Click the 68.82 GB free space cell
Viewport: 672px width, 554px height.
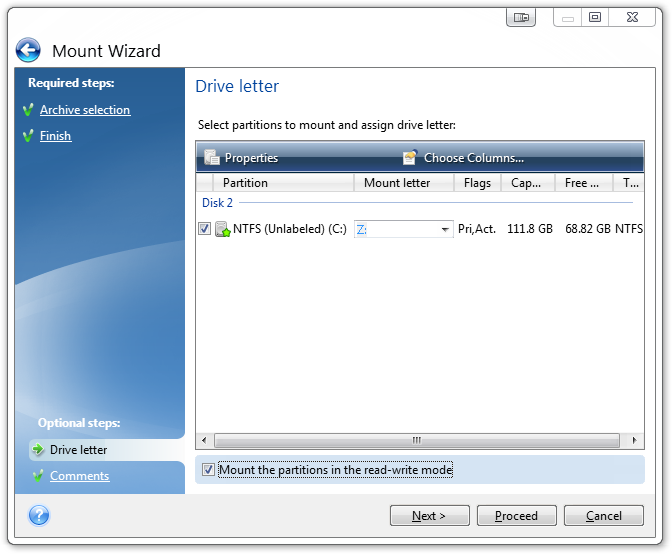click(588, 229)
